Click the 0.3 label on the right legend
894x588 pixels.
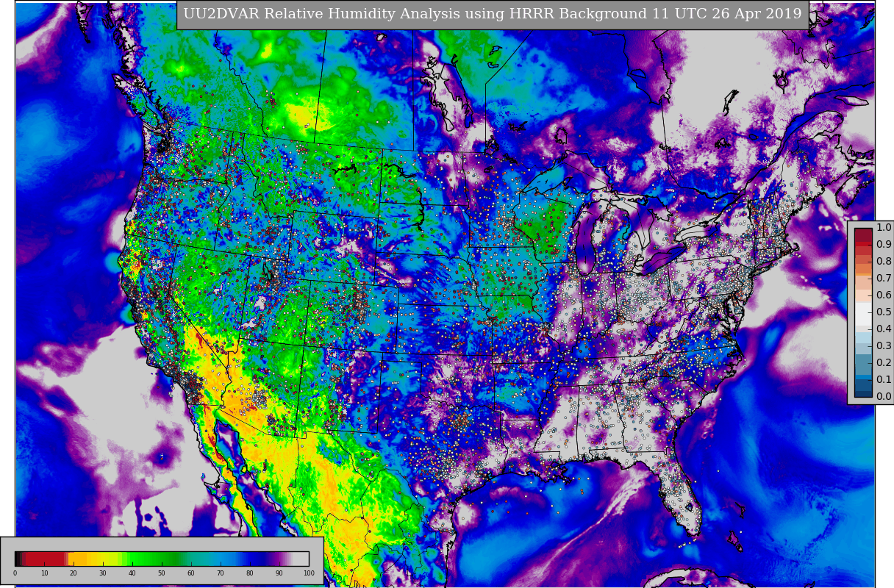[884, 345]
